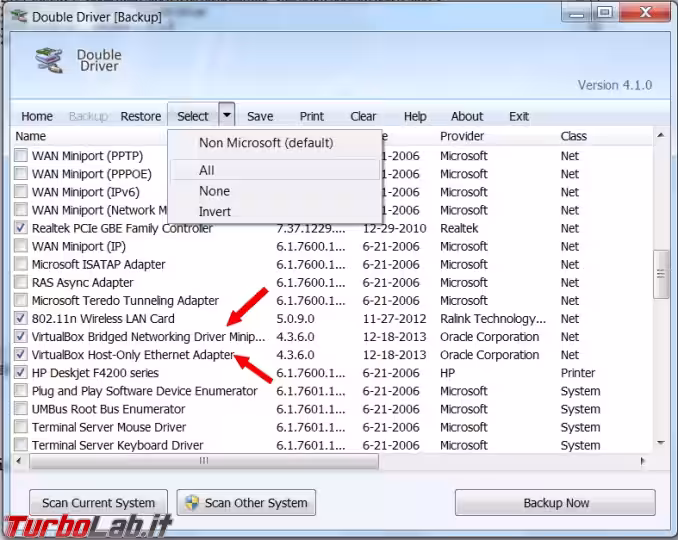
Task: Check the UMBus Root Bus Enumerator checkbox
Action: coord(21,409)
